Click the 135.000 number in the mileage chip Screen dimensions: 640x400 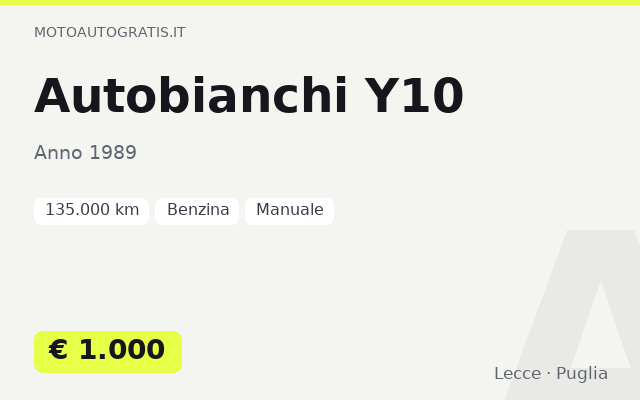point(78,210)
